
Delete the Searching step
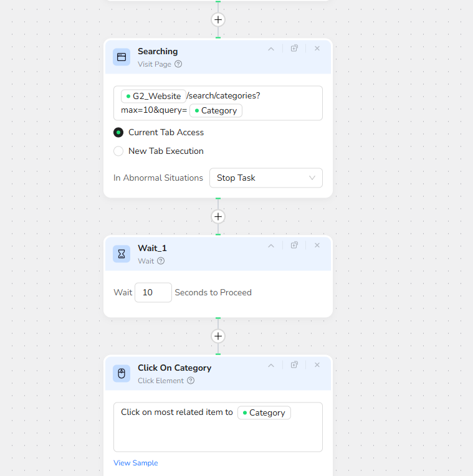point(317,49)
